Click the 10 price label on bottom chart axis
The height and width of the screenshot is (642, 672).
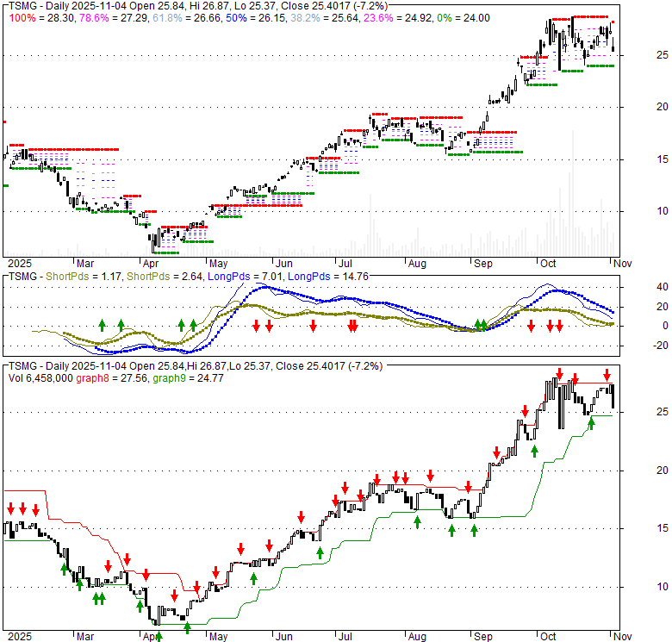click(663, 587)
